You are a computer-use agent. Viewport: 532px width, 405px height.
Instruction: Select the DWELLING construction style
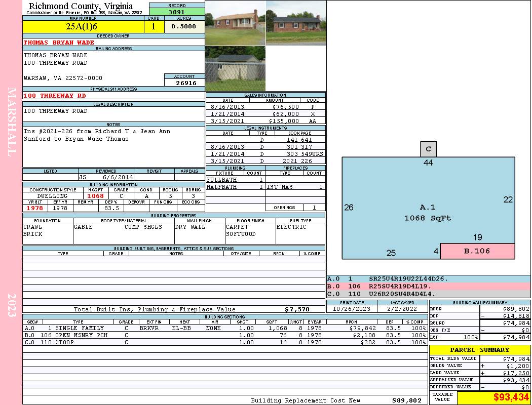point(53,196)
